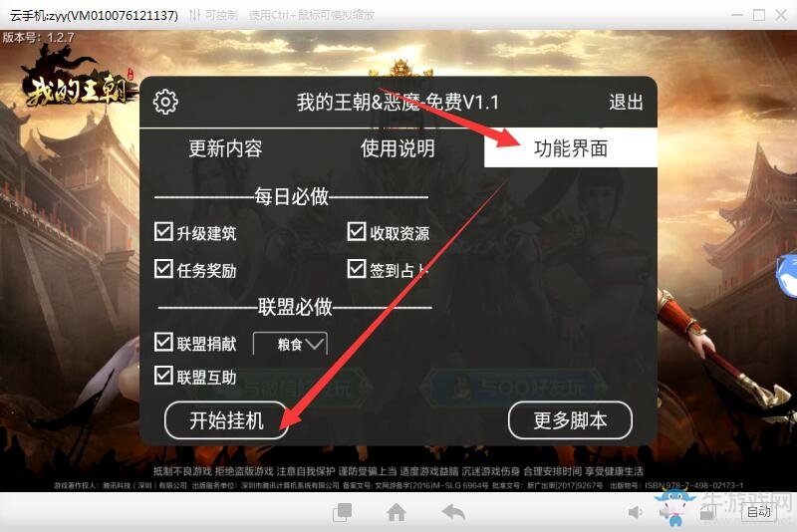Select the 功能界面 tab
This screenshot has width=797, height=532.
(570, 148)
